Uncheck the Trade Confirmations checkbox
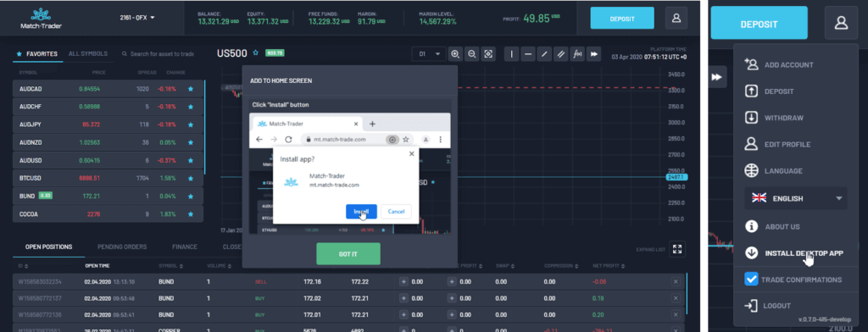 751,279
